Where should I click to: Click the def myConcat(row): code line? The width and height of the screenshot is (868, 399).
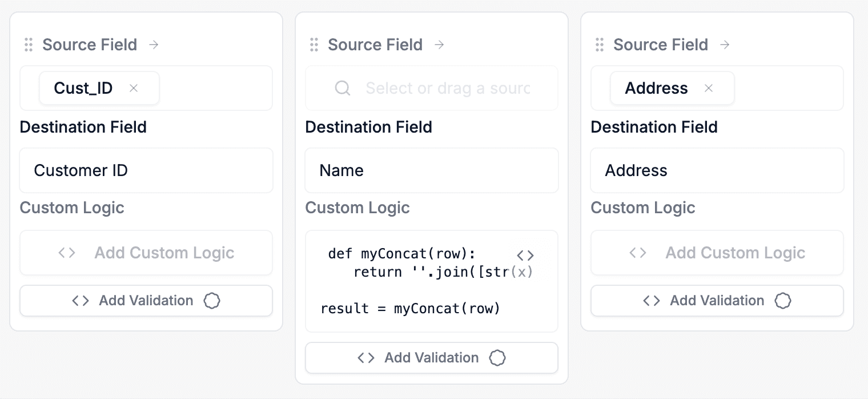[402, 254]
